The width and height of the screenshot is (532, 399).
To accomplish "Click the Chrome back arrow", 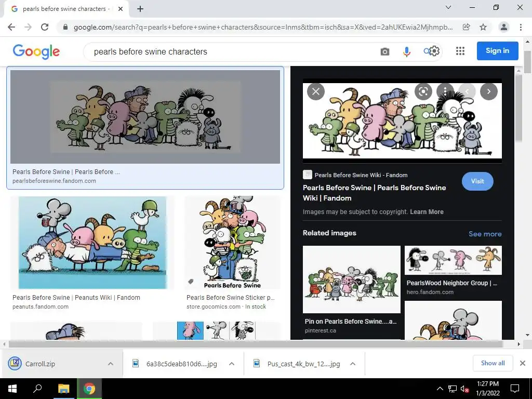I will 11,27.
